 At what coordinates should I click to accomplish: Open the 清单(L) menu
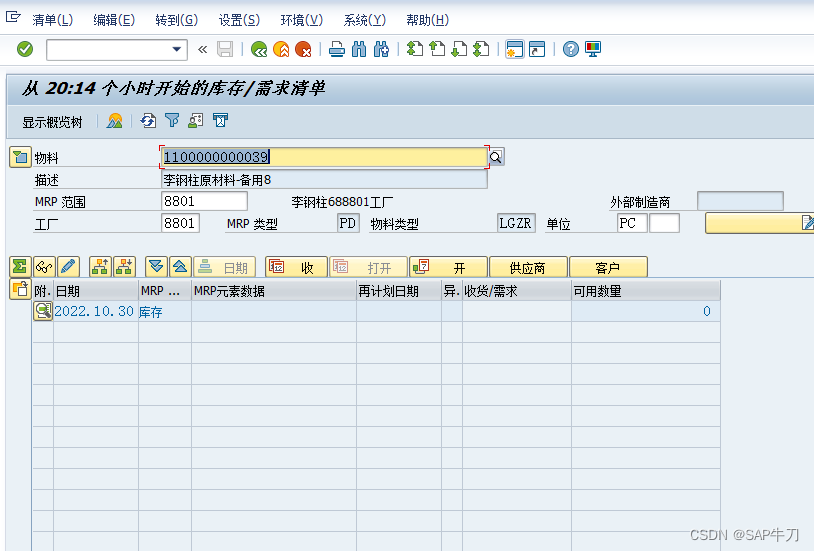point(52,20)
